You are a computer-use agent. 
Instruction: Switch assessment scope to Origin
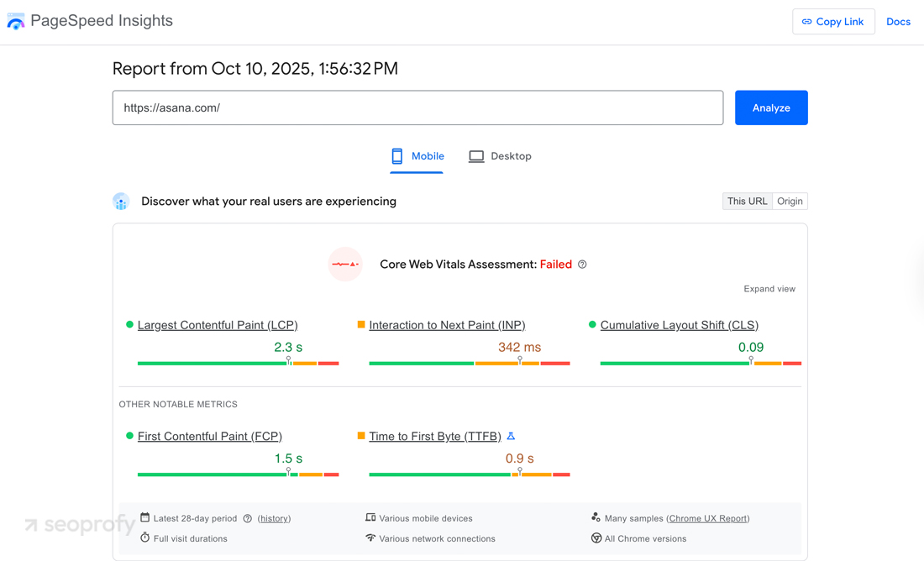[x=790, y=201]
